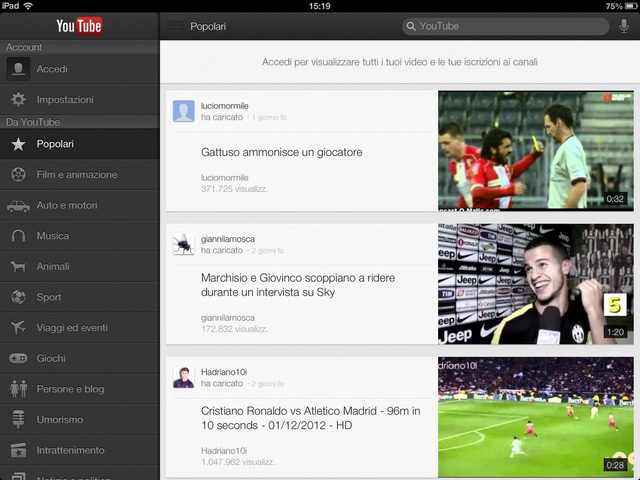Click the 1.047.962 visualizz. count

click(238, 462)
